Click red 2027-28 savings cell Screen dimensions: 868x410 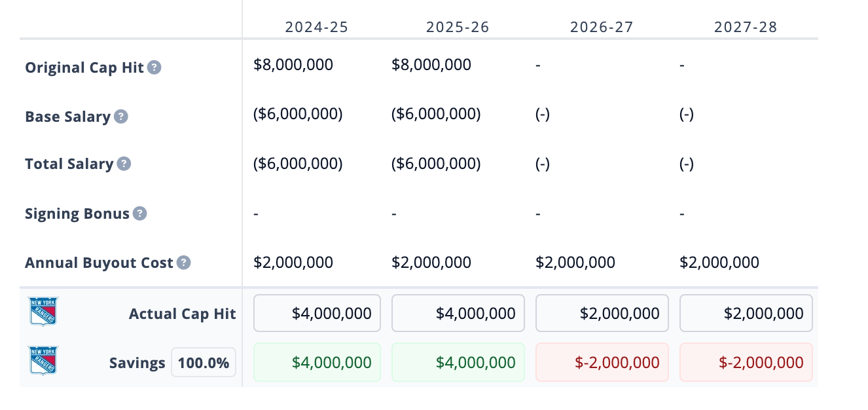point(746,362)
